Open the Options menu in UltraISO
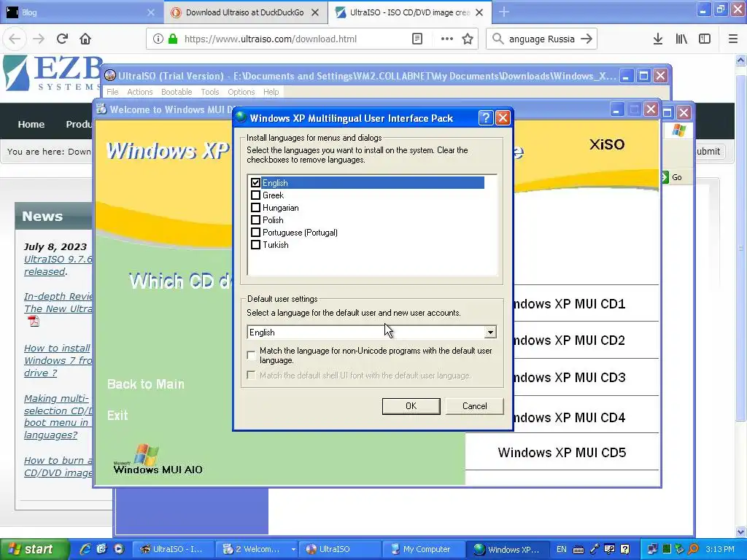Screen dimensions: 747x560 point(241,92)
